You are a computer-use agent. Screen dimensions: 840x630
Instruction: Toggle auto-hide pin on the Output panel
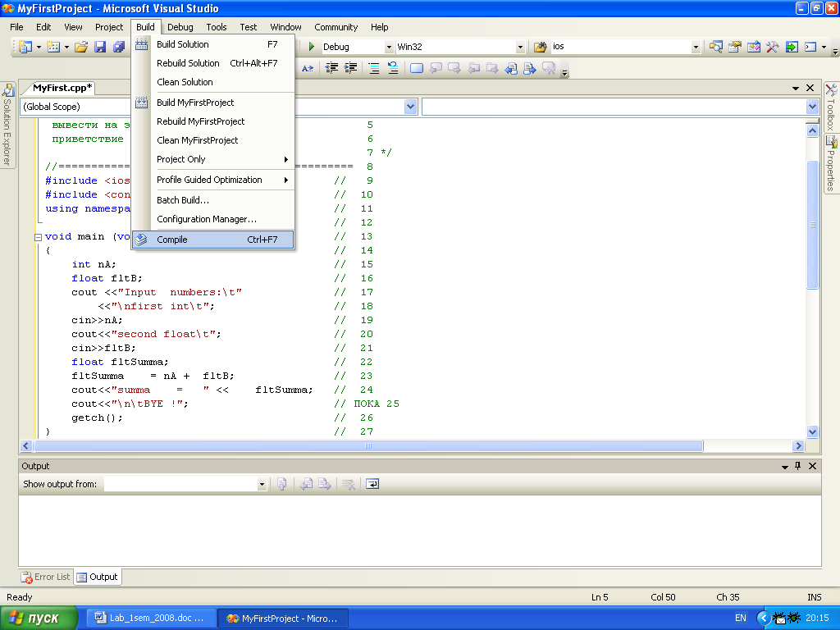tap(797, 466)
